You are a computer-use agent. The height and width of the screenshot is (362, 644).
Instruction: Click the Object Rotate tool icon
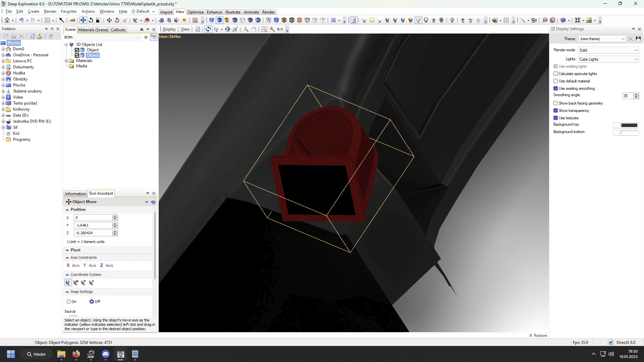pyautogui.click(x=91, y=20)
